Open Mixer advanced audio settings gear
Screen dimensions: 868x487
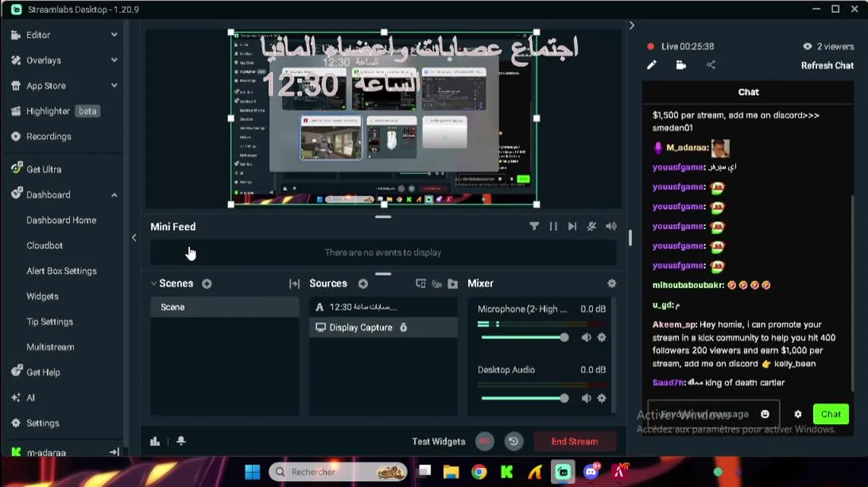[x=612, y=283]
